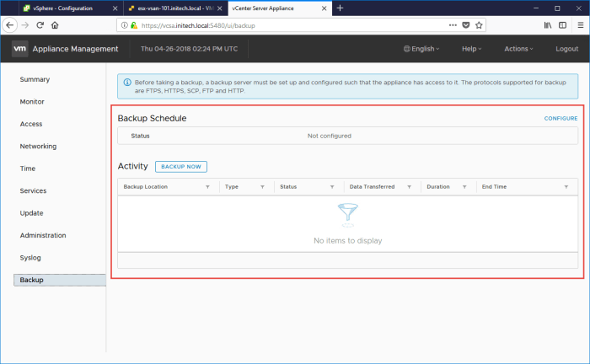Viewport: 590px width, 364px height.
Task: Select Networking in the left sidebar
Action: (38, 147)
